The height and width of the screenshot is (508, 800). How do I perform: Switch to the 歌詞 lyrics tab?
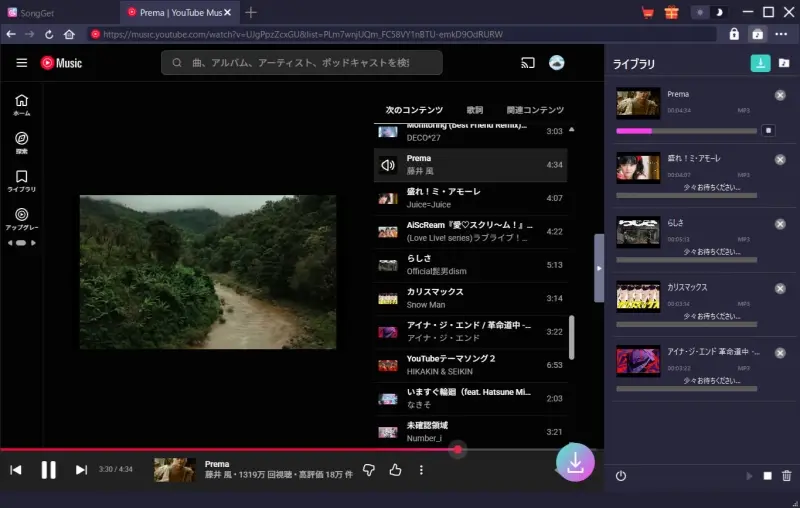pos(474,110)
